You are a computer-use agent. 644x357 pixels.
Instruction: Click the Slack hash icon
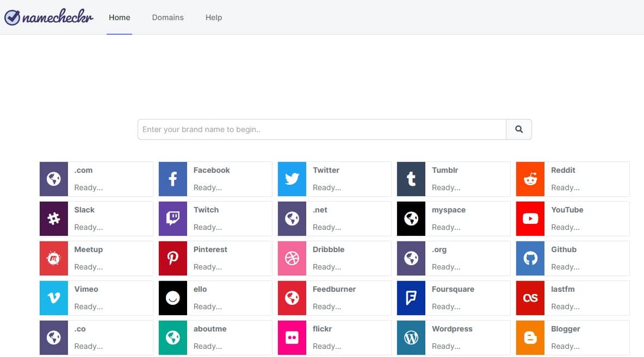[54, 219]
